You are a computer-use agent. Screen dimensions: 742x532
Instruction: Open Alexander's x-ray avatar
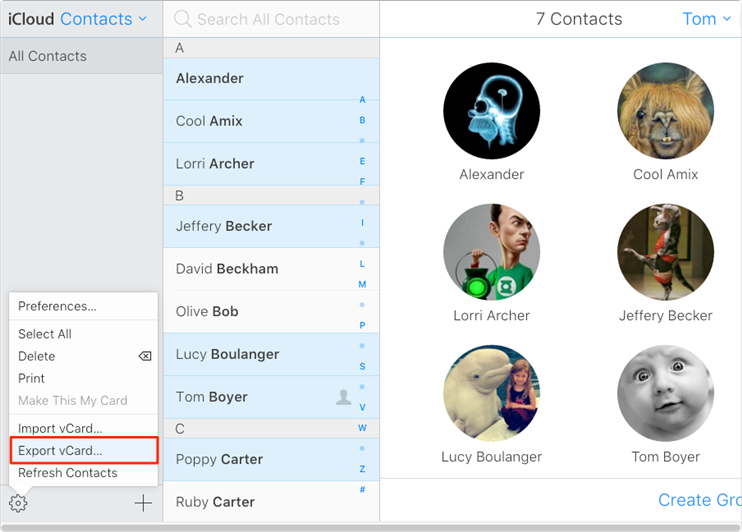(491, 111)
